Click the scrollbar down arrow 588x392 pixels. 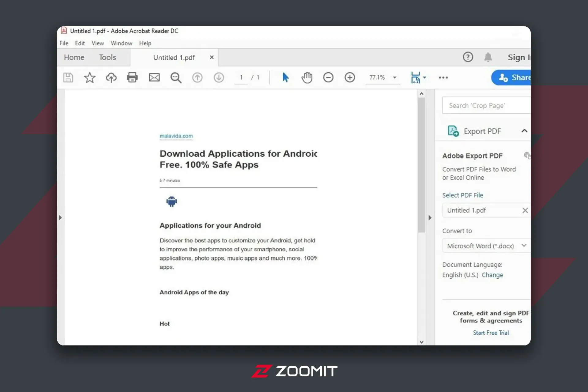click(x=421, y=342)
